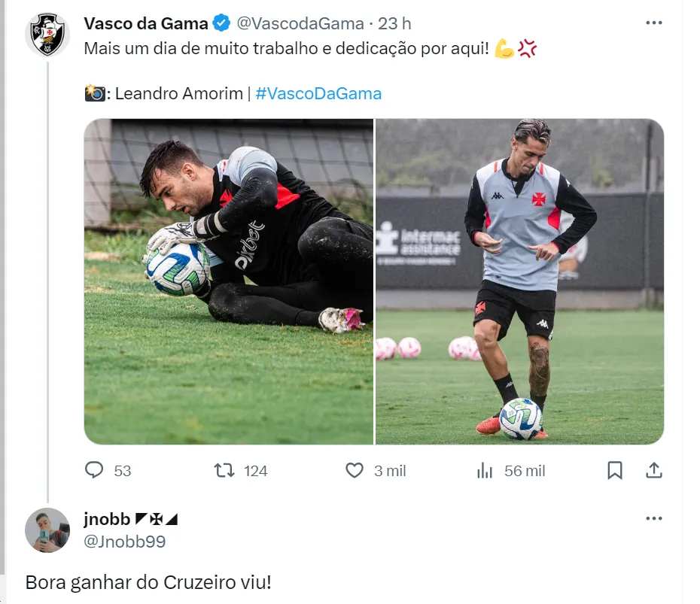Click Vasco da Gama profile avatar
Viewport: 700px width, 604px height.
(x=47, y=35)
